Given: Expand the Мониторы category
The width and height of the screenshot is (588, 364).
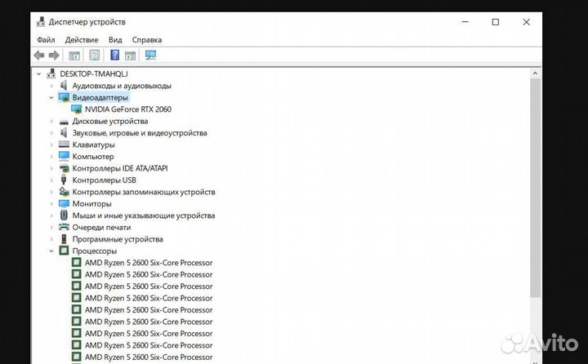Looking at the screenshot, I should click(x=51, y=203).
